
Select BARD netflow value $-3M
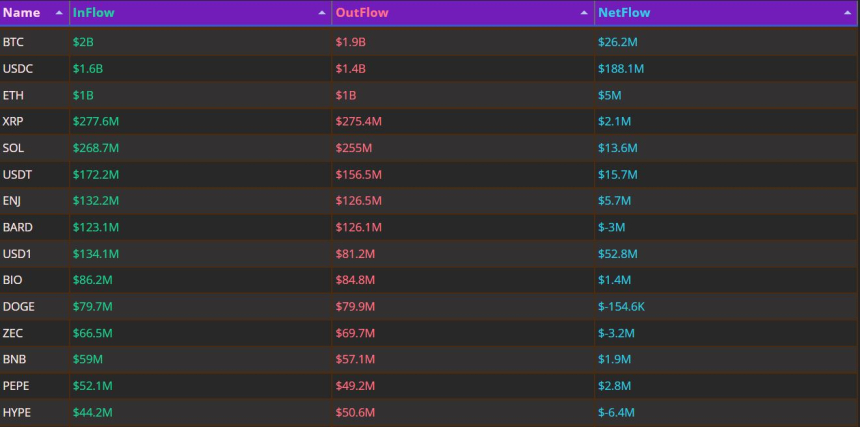pyautogui.click(x=612, y=227)
